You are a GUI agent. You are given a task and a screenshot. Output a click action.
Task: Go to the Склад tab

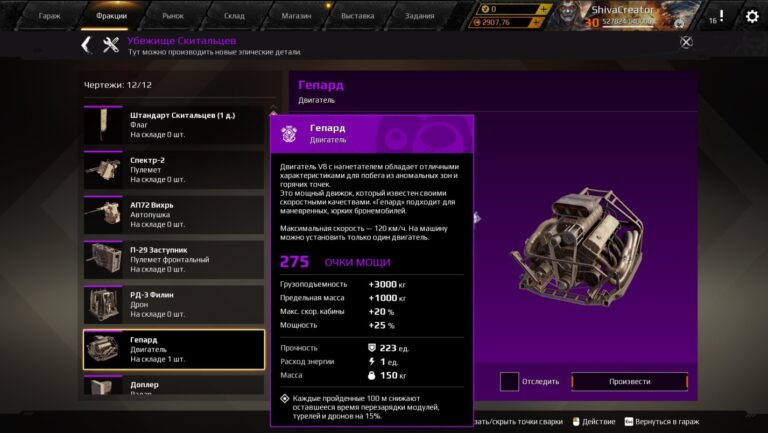234,16
